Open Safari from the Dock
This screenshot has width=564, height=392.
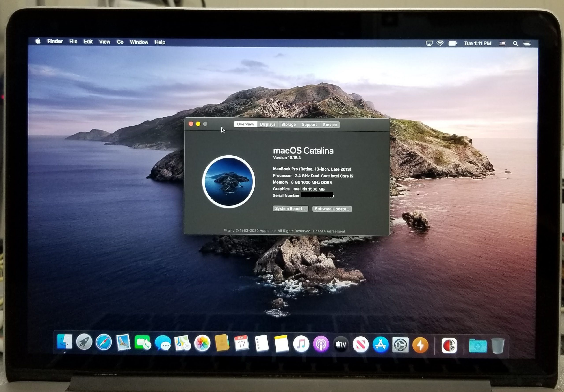pyautogui.click(x=104, y=342)
